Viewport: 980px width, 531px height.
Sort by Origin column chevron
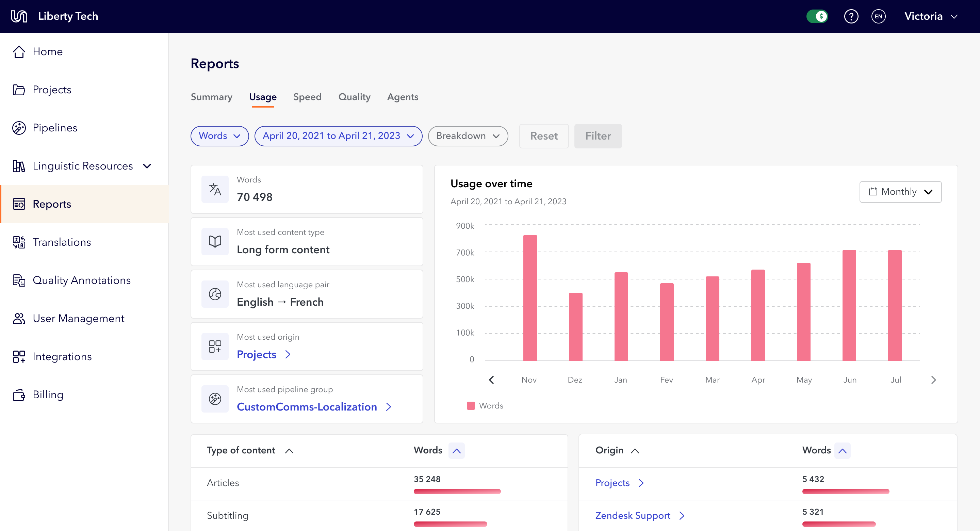click(x=635, y=451)
